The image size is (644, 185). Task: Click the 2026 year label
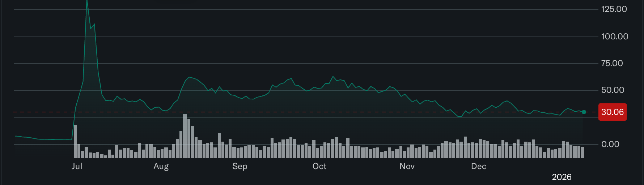[x=562, y=177]
